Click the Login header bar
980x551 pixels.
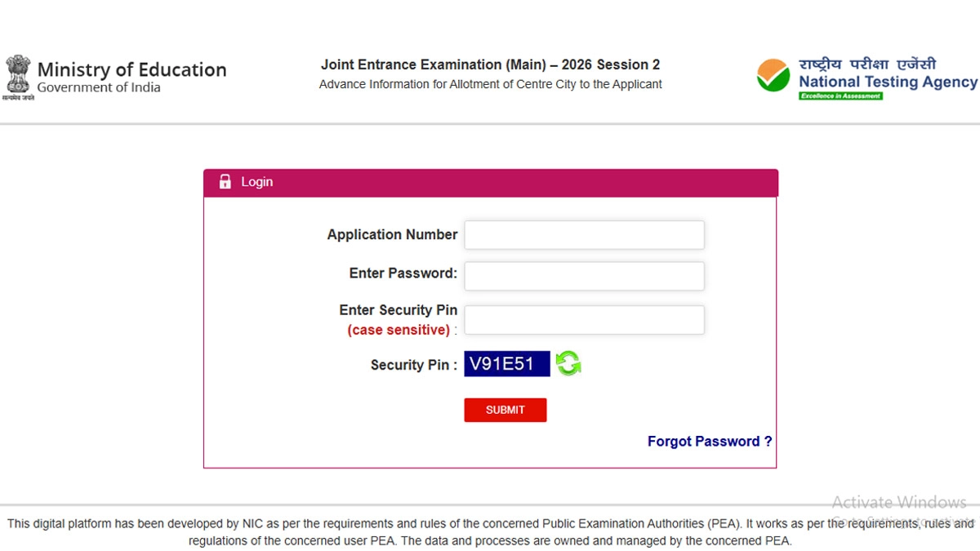(490, 181)
